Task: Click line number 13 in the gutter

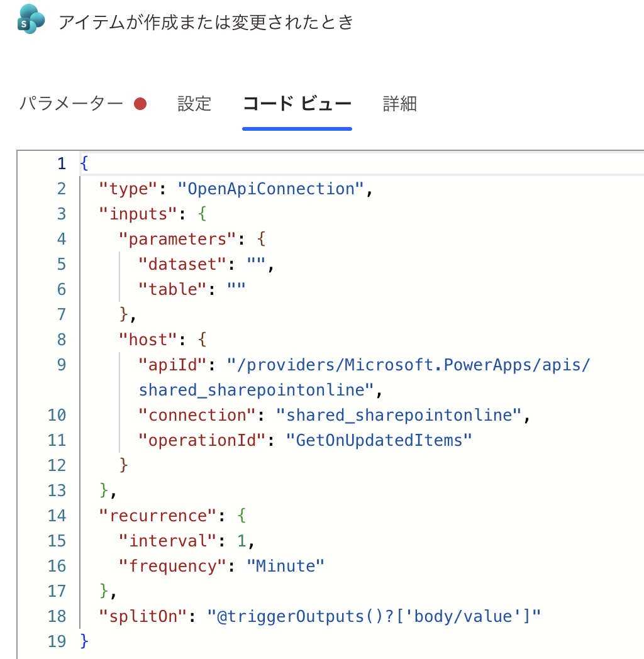Action: point(57,490)
